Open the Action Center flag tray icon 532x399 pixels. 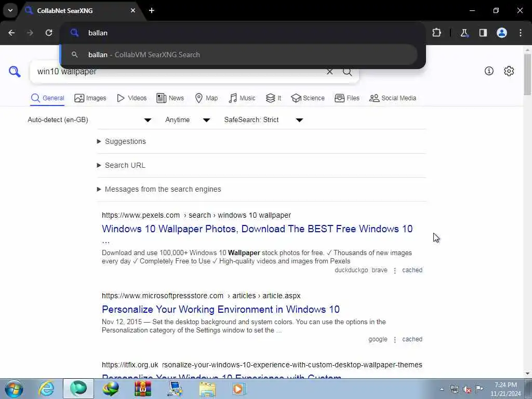(x=479, y=389)
